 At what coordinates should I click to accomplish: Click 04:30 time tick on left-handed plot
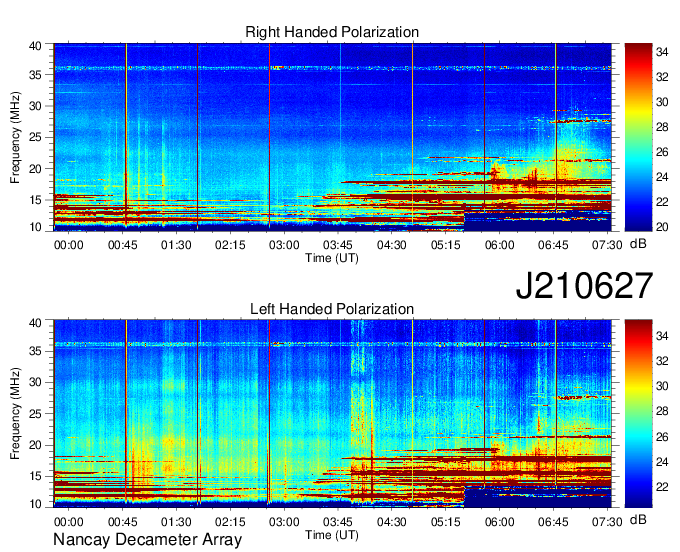tap(392, 522)
